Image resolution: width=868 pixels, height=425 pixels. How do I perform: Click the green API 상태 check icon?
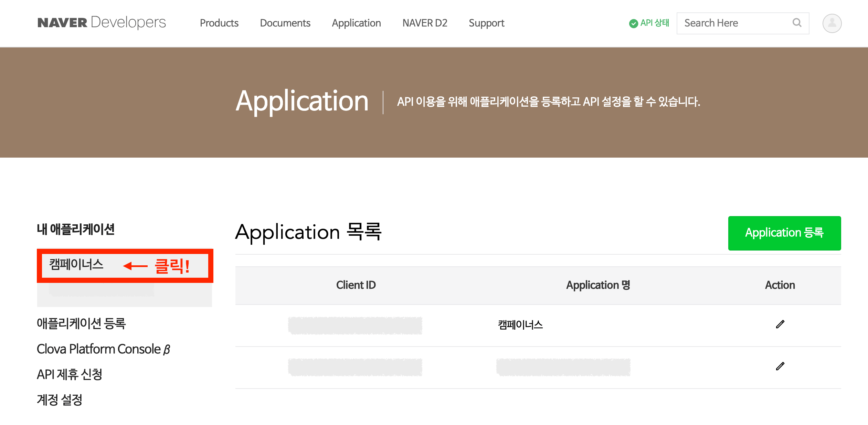click(633, 23)
